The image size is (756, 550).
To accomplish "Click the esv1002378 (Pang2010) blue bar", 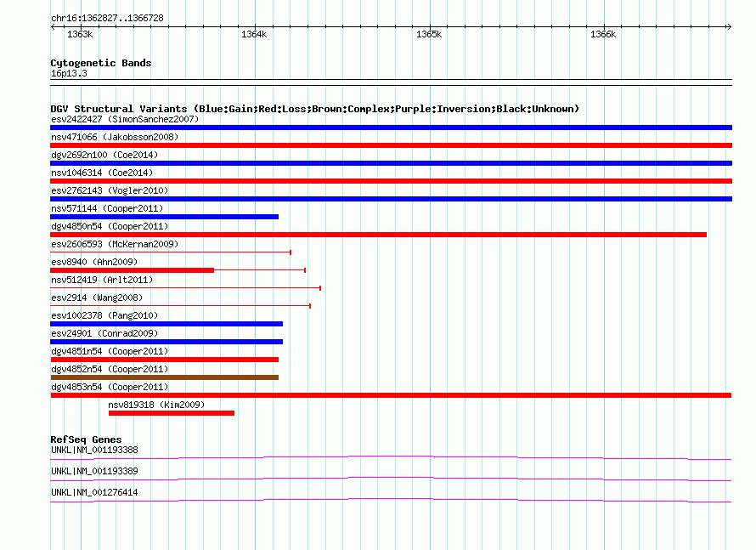I will coord(166,324).
